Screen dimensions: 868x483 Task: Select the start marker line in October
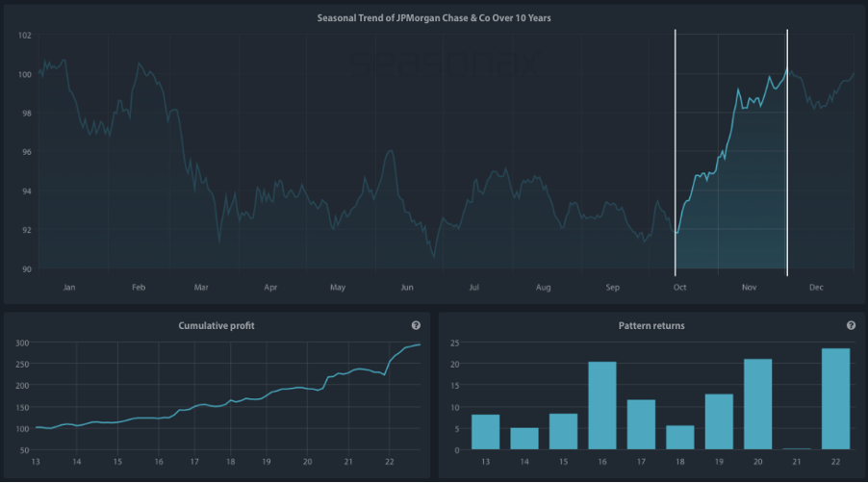tap(675, 153)
